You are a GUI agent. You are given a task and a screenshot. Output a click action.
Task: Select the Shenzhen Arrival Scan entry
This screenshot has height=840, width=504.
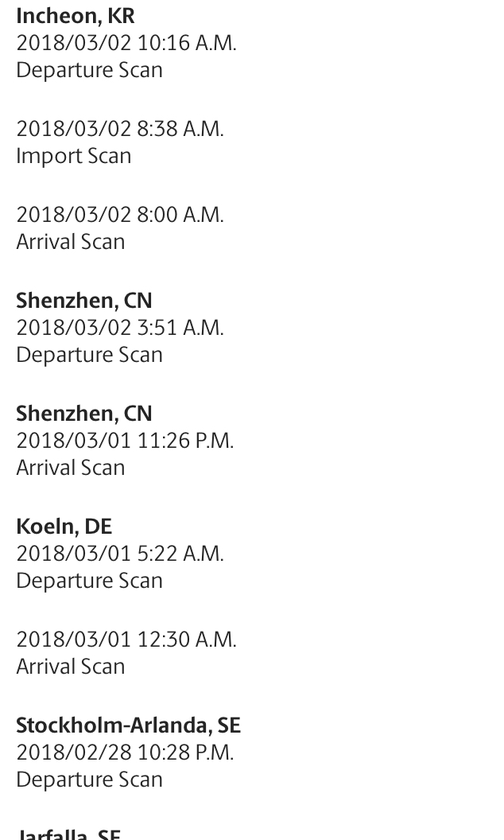pyautogui.click(x=70, y=468)
